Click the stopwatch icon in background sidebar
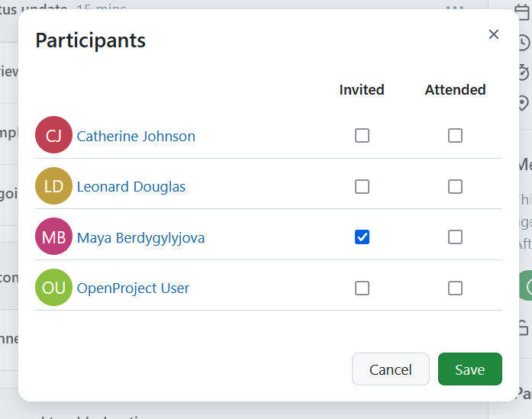 tap(524, 73)
